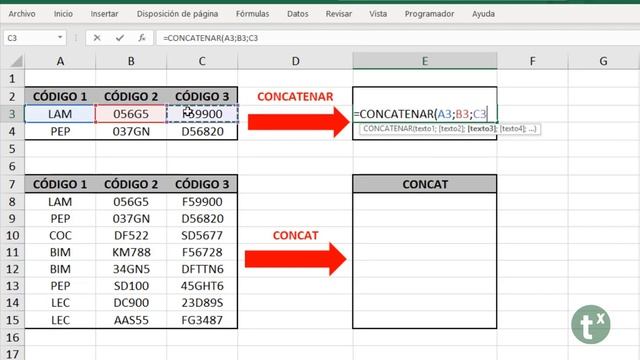
Task: Select column C header
Action: point(202,61)
